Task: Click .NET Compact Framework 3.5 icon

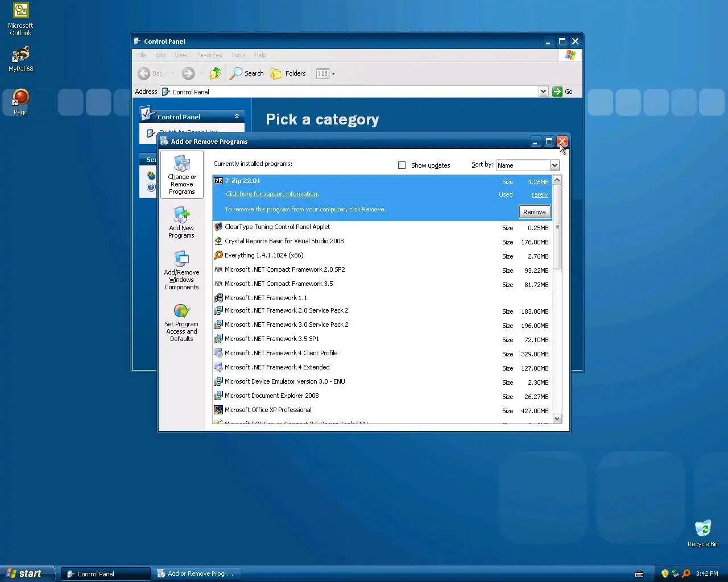Action: pyautogui.click(x=218, y=284)
